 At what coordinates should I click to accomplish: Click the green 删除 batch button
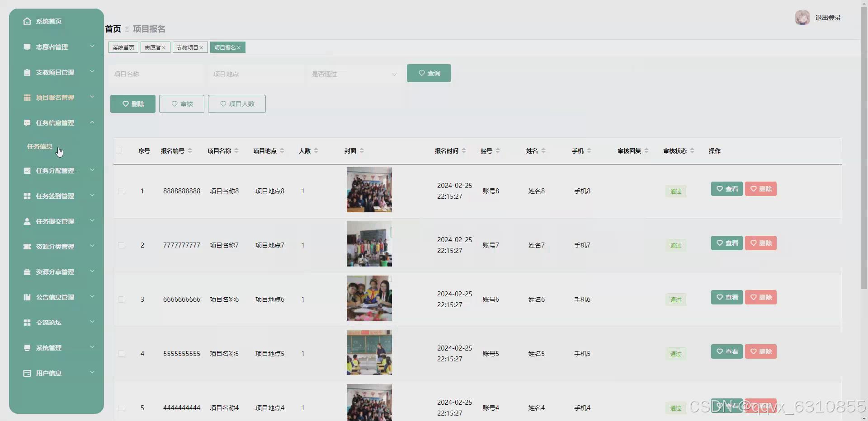pos(133,104)
